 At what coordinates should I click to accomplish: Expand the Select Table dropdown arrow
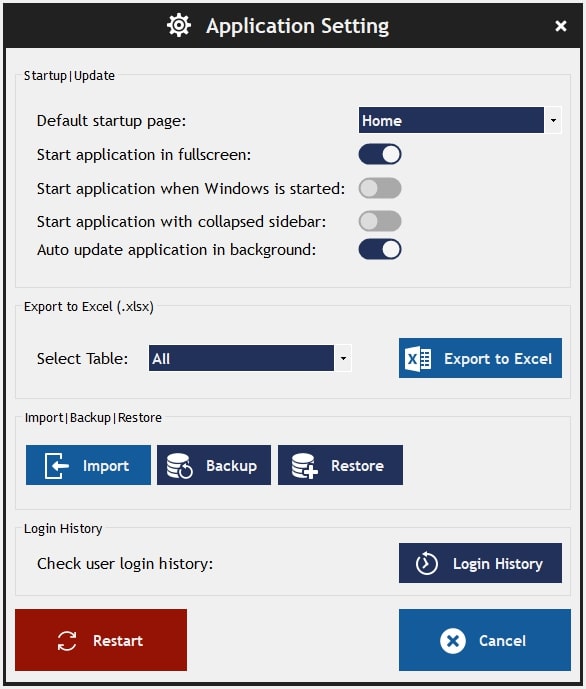point(343,358)
